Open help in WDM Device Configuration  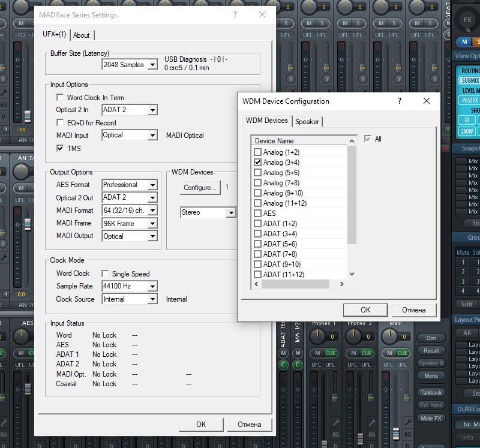point(400,101)
